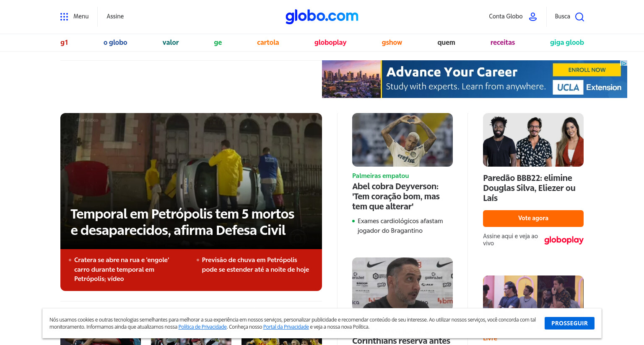This screenshot has height=345, width=644.
Task: Click the BBB house group photo thumbnail
Action: [533, 292]
